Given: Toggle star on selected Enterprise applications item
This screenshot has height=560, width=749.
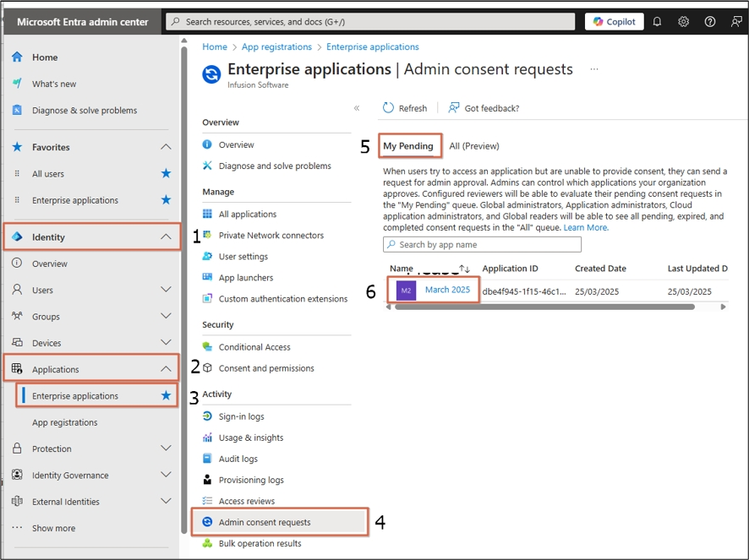Looking at the screenshot, I should click(x=166, y=395).
